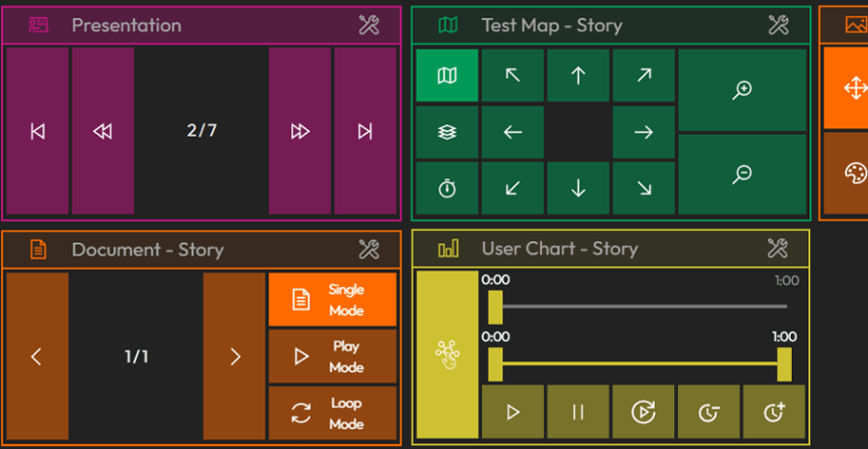Pan map down-right
This screenshot has width=868, height=449.
click(x=644, y=188)
